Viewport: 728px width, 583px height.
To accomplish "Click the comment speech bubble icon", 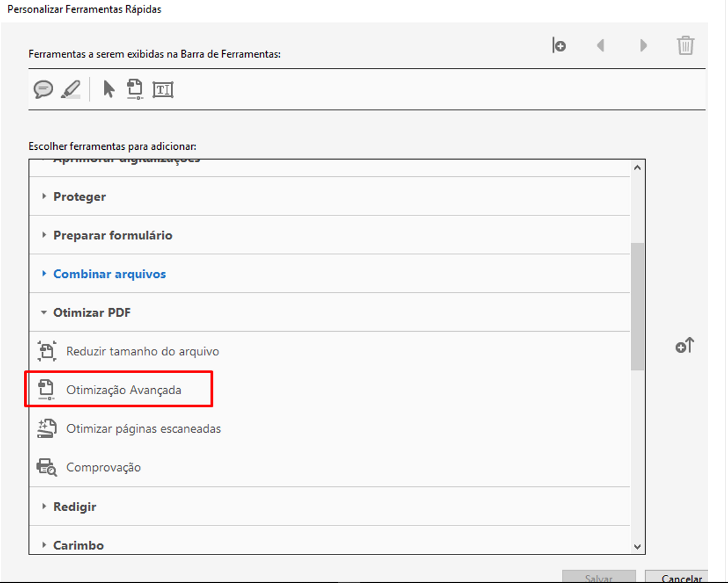I will click(x=43, y=89).
